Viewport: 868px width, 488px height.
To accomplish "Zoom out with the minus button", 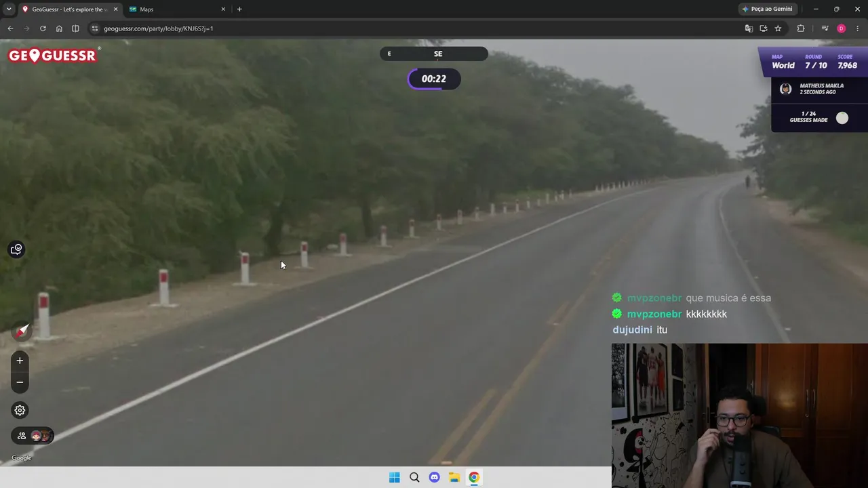I will (x=20, y=382).
